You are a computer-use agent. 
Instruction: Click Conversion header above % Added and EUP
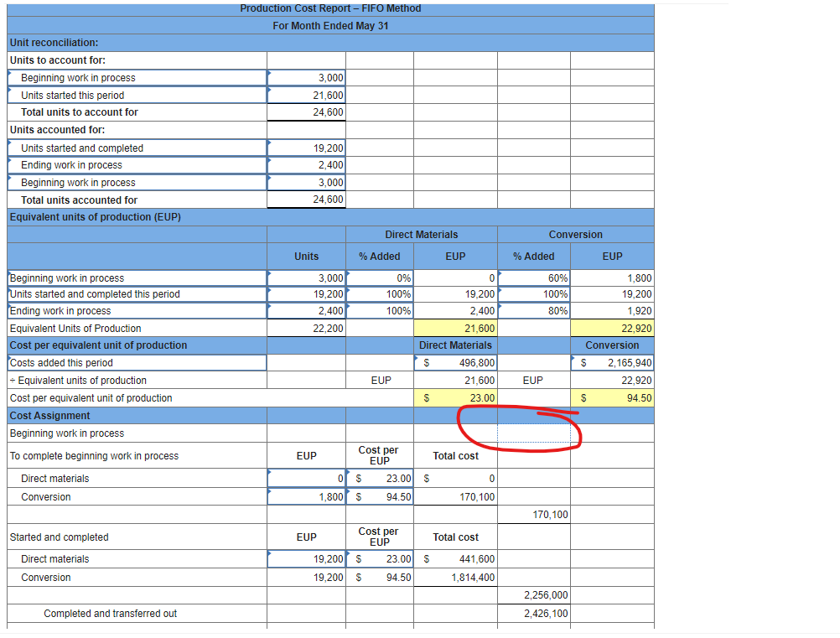[x=575, y=235]
